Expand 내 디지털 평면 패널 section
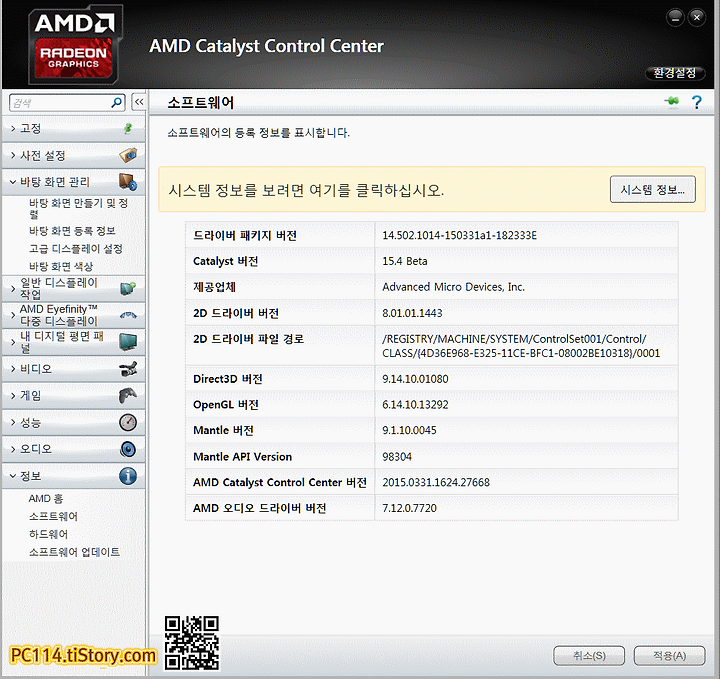 click(x=73, y=342)
